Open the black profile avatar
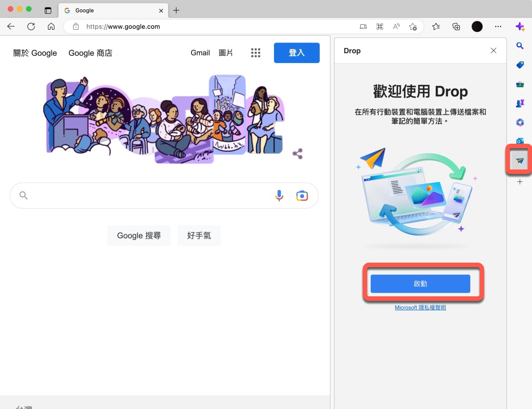This screenshot has height=409, width=532. pos(477,27)
